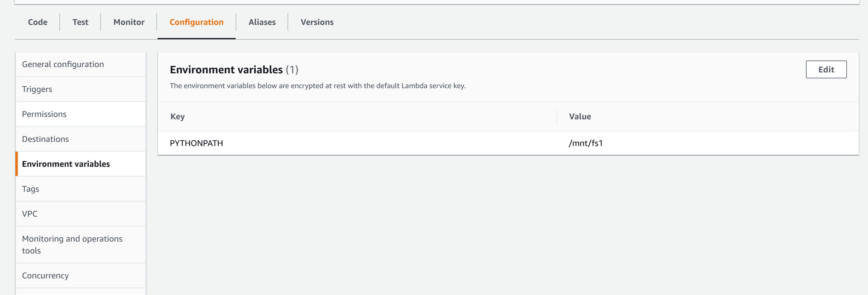Go to the Aliases tab
The width and height of the screenshot is (868, 295).
click(262, 22)
